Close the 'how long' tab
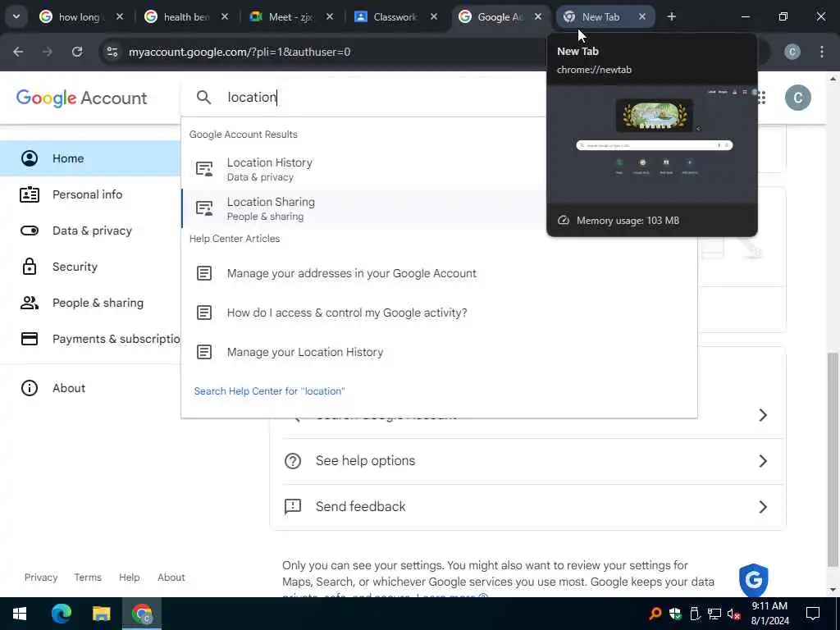 (120, 16)
